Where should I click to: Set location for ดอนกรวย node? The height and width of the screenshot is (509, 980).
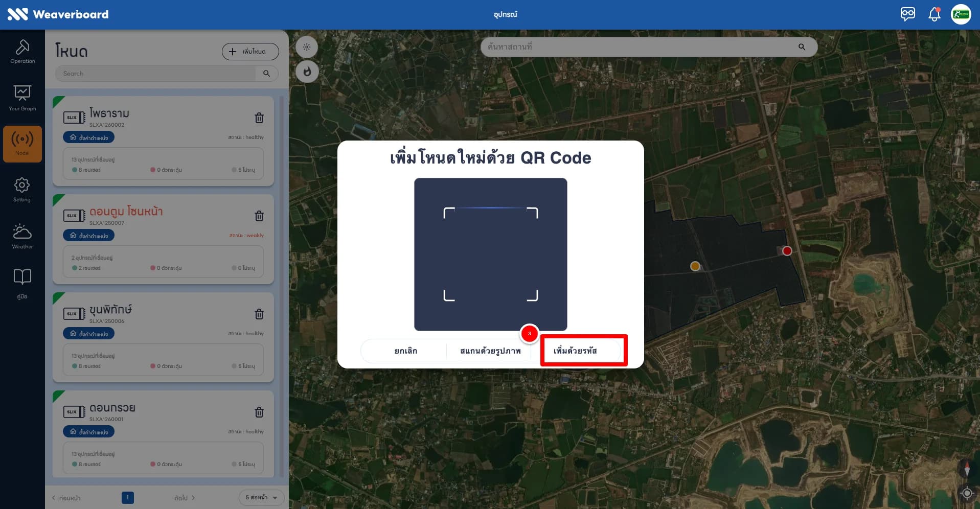(x=89, y=432)
